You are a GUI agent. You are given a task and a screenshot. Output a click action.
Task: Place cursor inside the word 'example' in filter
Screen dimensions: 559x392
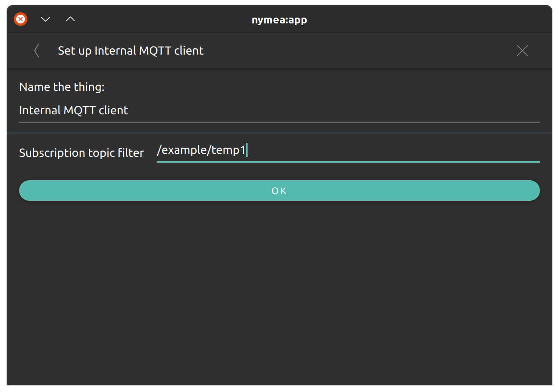(x=184, y=150)
